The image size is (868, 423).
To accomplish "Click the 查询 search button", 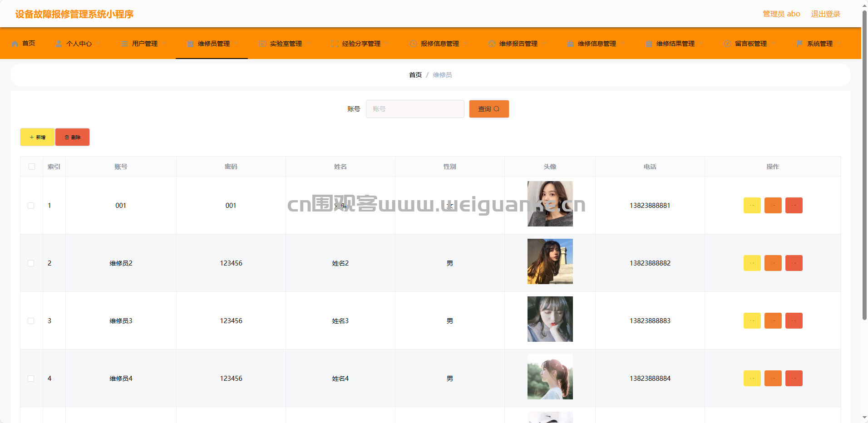I will click(489, 109).
